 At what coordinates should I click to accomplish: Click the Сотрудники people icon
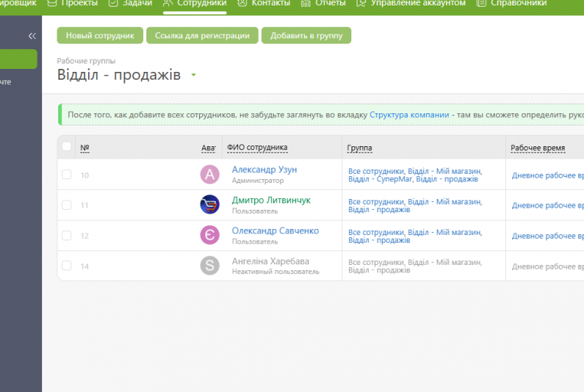[168, 3]
